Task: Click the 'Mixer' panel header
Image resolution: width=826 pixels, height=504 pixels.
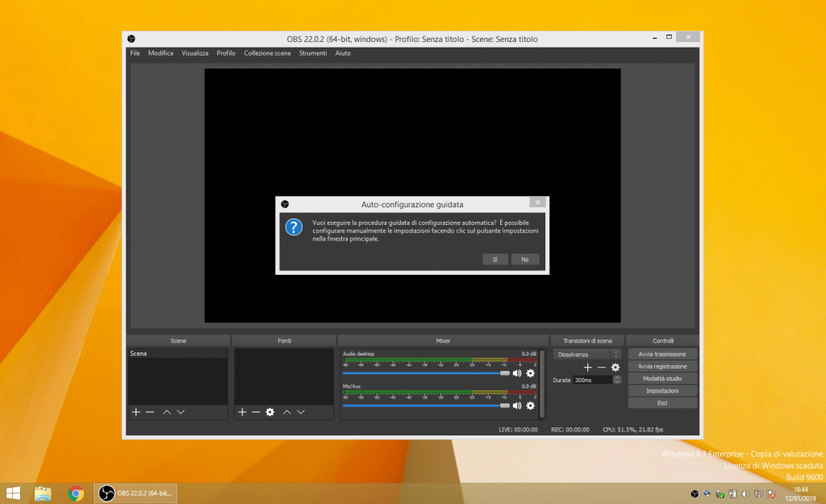Action: [443, 341]
